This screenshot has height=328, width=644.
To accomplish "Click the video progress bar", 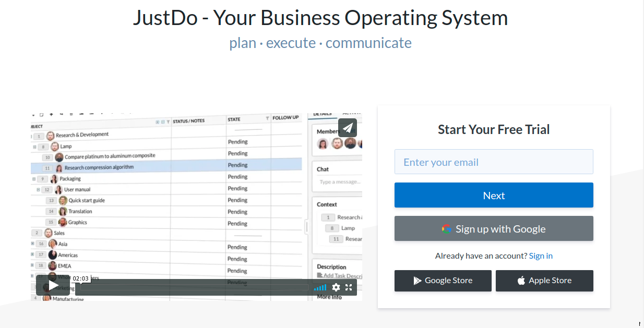I will [x=193, y=287].
